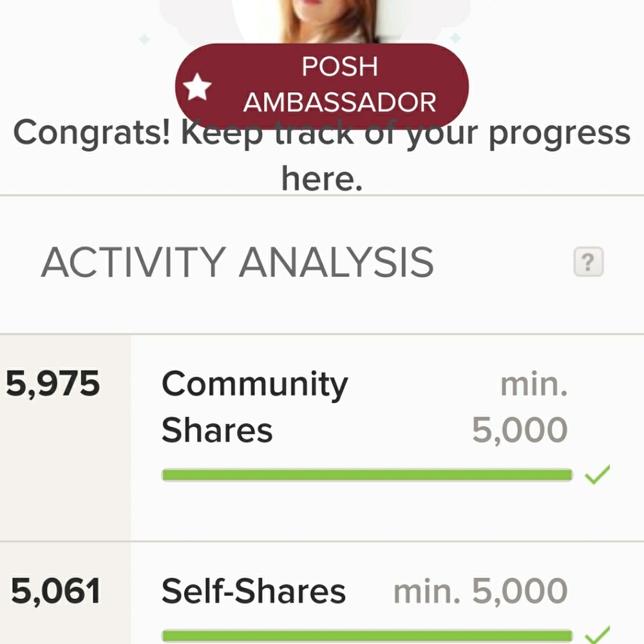Tap the right sparkle decoration near photo

[x=455, y=38]
